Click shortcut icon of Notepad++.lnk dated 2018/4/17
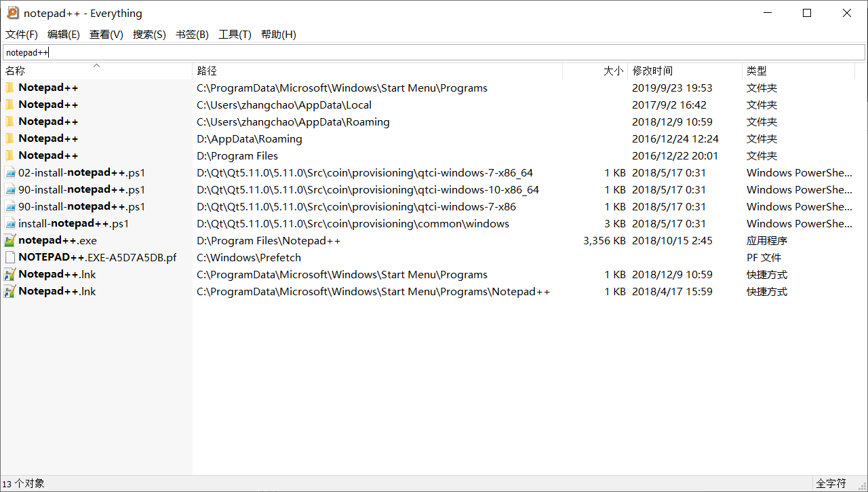Image resolution: width=868 pixels, height=492 pixels. coord(9,291)
